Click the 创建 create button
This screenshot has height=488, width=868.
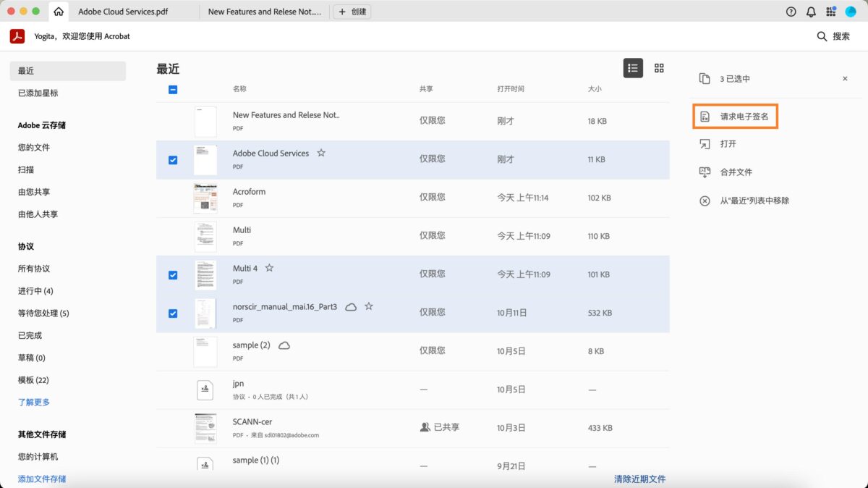point(352,12)
